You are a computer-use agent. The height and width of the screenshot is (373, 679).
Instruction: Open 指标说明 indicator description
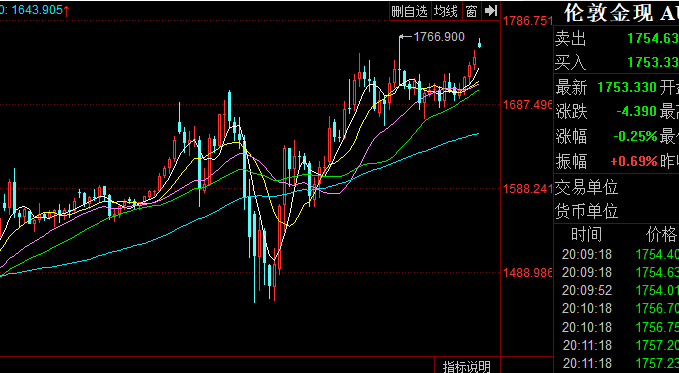pos(467,367)
